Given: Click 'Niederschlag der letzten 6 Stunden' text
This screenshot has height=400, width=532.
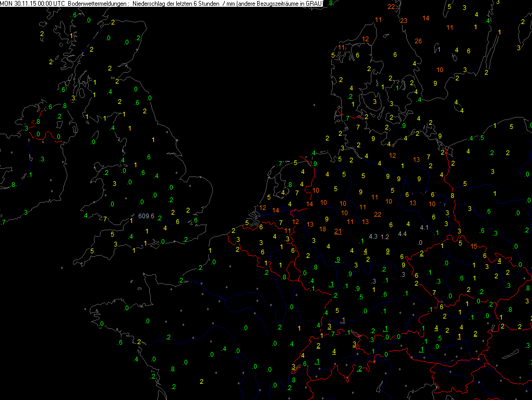Looking at the screenshot, I should click(176, 4).
